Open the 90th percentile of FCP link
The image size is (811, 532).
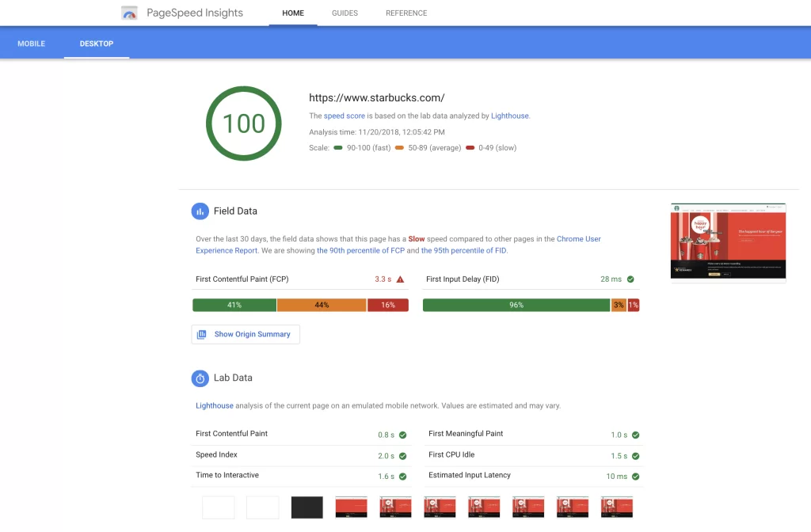pos(361,251)
